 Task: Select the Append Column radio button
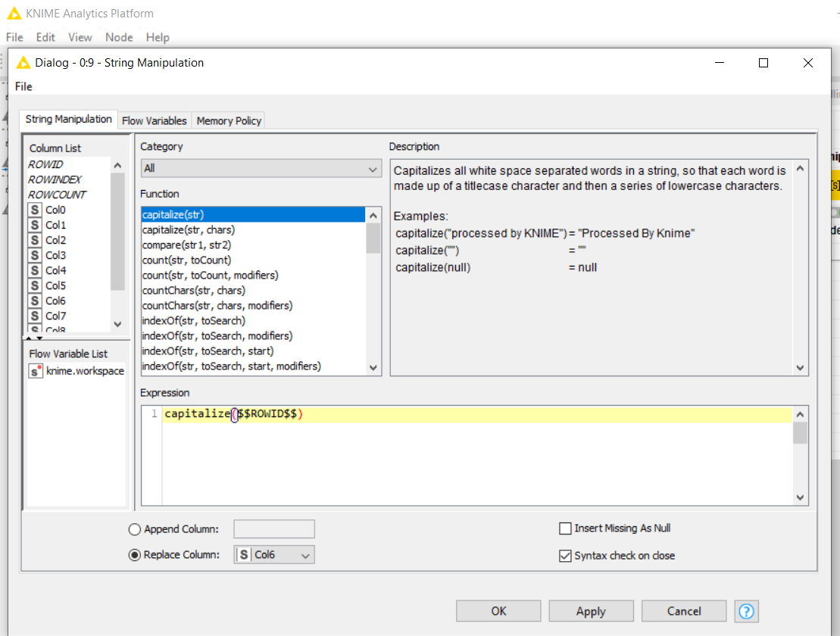(135, 529)
